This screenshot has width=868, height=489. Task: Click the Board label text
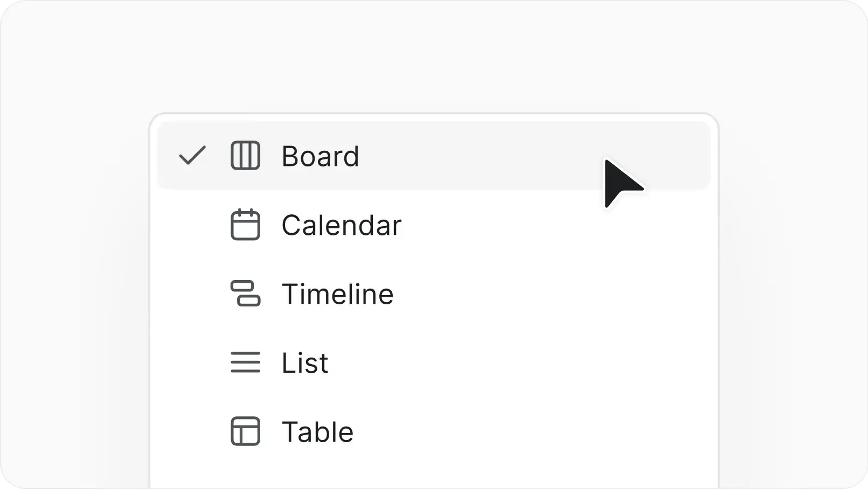click(321, 156)
